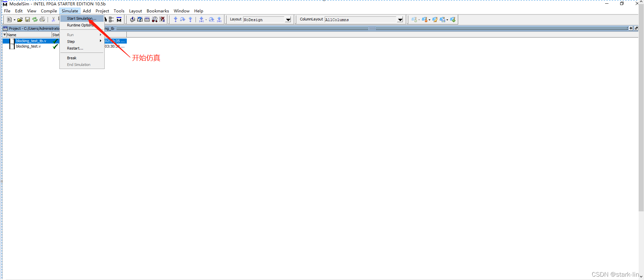Click the ColumnLayout AllColumns field
This screenshot has width=644, height=280.
[x=361, y=20]
